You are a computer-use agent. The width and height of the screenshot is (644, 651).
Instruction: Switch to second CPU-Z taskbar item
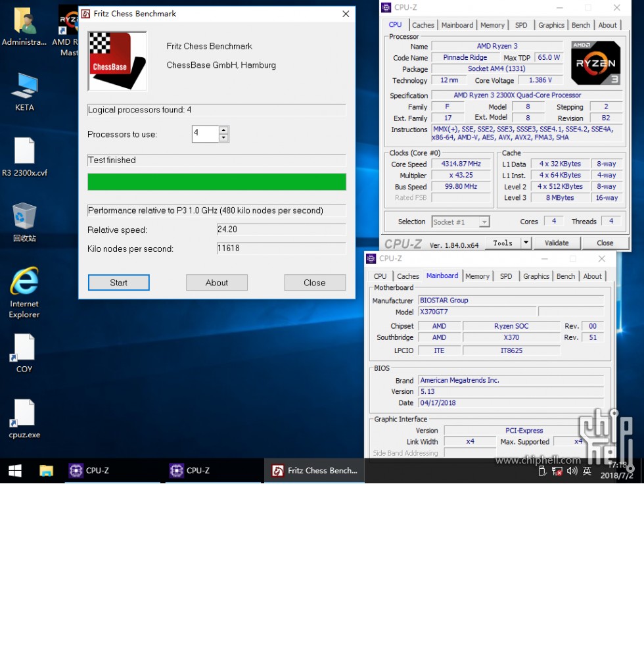[214, 470]
